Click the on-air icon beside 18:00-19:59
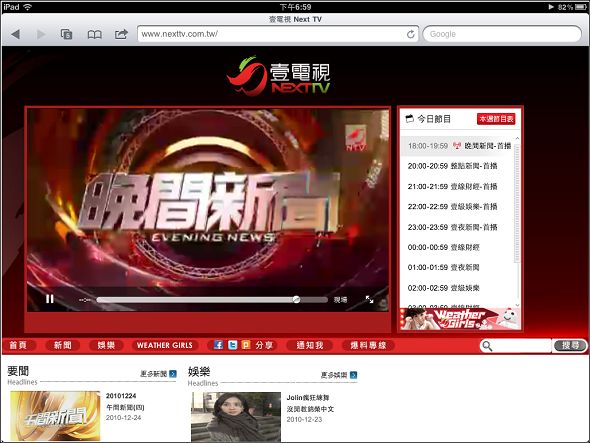 pyautogui.click(x=457, y=146)
